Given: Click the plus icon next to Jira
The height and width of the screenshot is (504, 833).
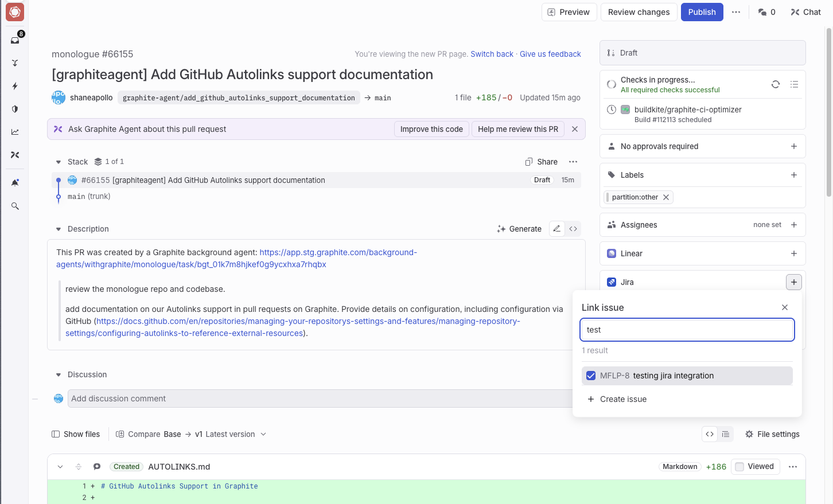Looking at the screenshot, I should [x=793, y=282].
